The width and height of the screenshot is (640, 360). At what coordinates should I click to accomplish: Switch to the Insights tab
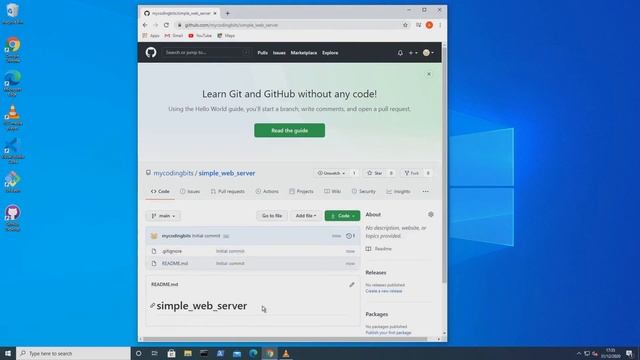(x=398, y=191)
